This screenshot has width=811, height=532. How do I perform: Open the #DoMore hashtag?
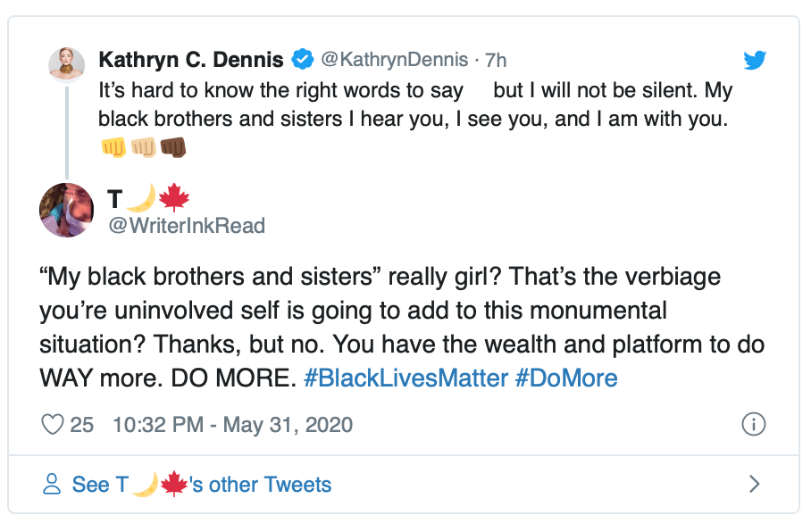[566, 378]
